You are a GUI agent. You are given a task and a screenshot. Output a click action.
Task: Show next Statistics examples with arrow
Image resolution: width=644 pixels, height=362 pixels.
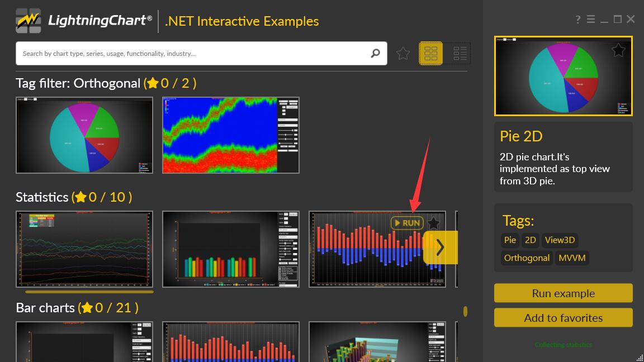click(x=441, y=247)
